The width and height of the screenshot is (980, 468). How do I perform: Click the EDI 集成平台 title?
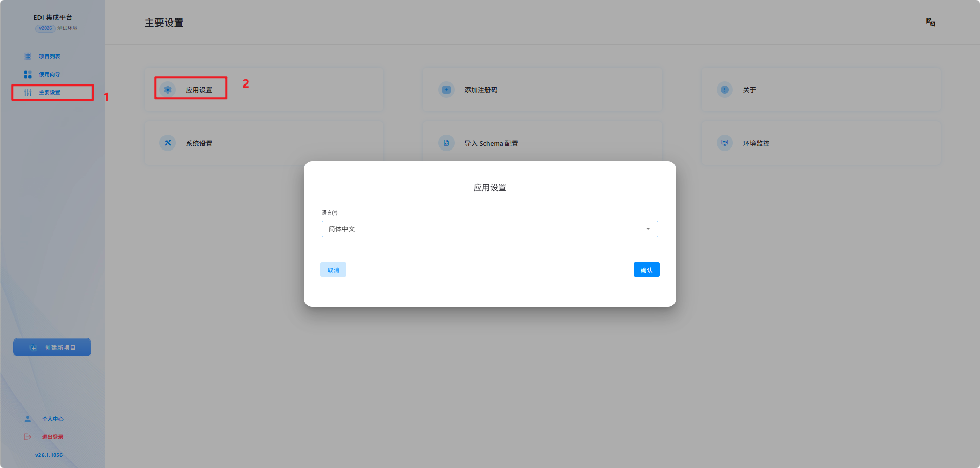(x=53, y=17)
